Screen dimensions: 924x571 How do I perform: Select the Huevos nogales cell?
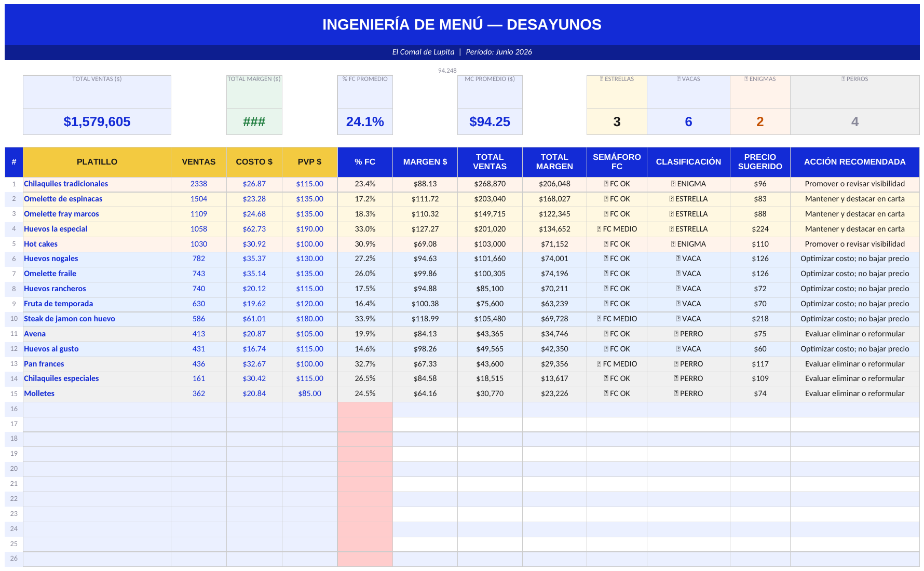[x=97, y=259]
